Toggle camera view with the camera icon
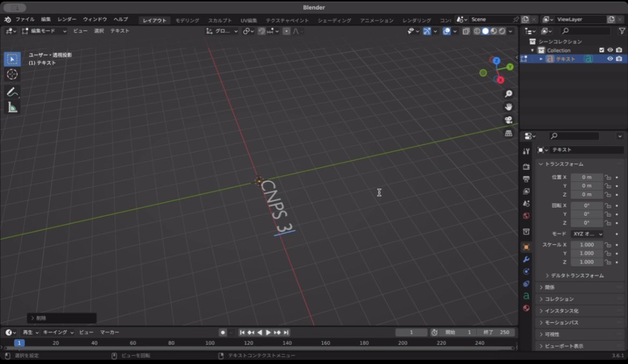 click(509, 120)
